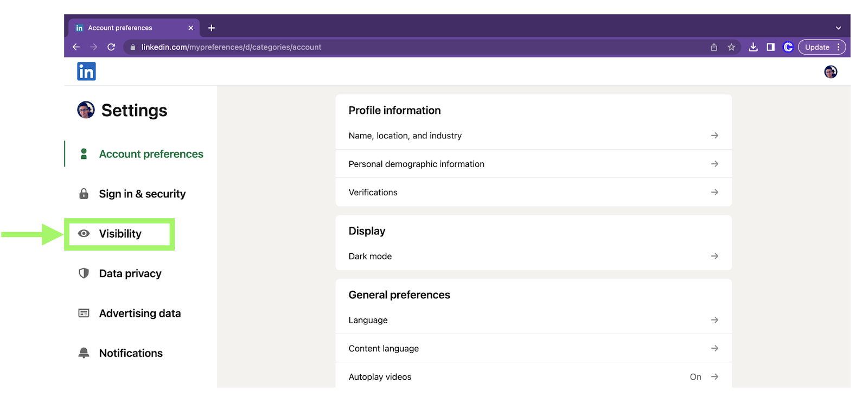
Task: Click the arrow on the Personal demographic information row
Action: point(714,164)
